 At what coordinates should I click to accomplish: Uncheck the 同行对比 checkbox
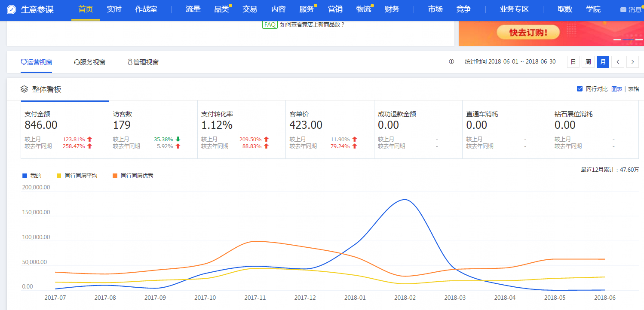tap(580, 89)
